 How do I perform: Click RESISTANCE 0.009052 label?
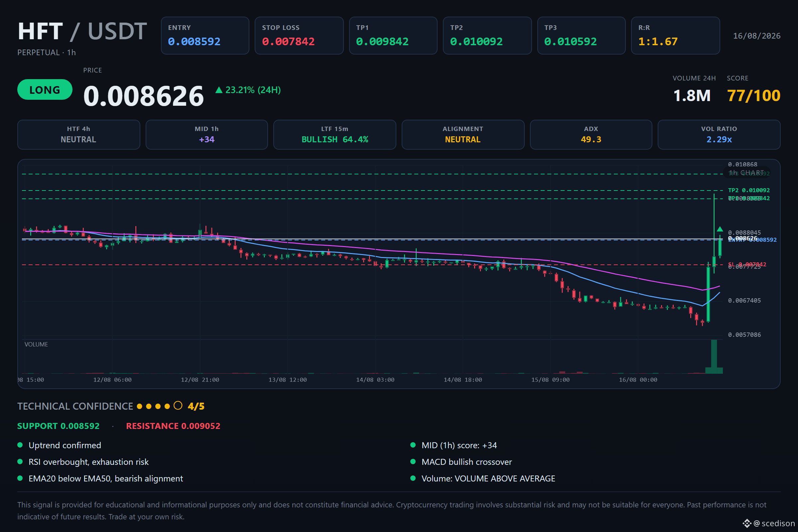(x=173, y=426)
